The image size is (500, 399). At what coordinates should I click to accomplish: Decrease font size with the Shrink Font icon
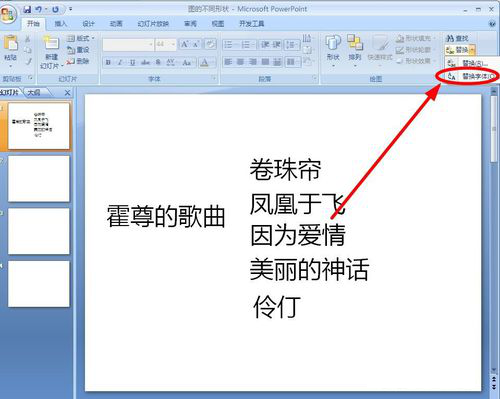click(196, 44)
